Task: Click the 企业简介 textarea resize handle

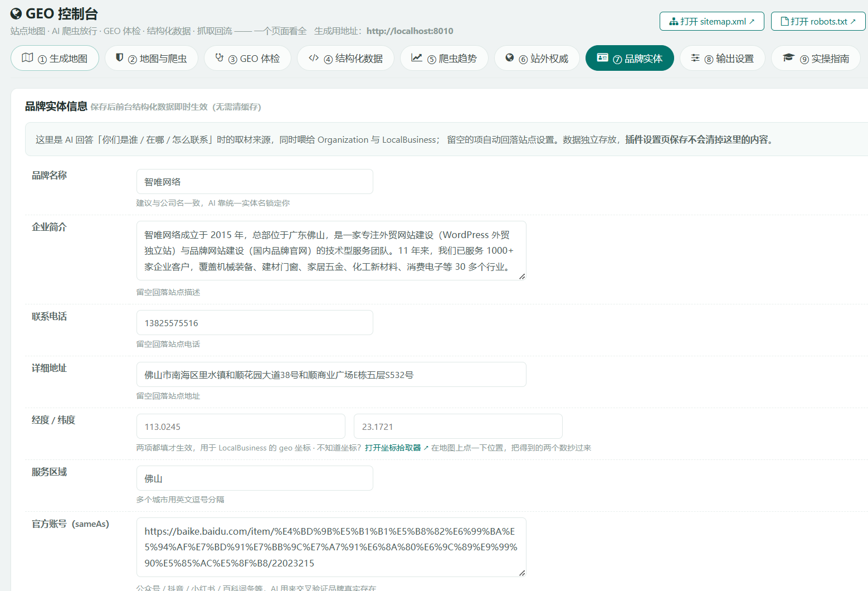Action: coord(522,276)
